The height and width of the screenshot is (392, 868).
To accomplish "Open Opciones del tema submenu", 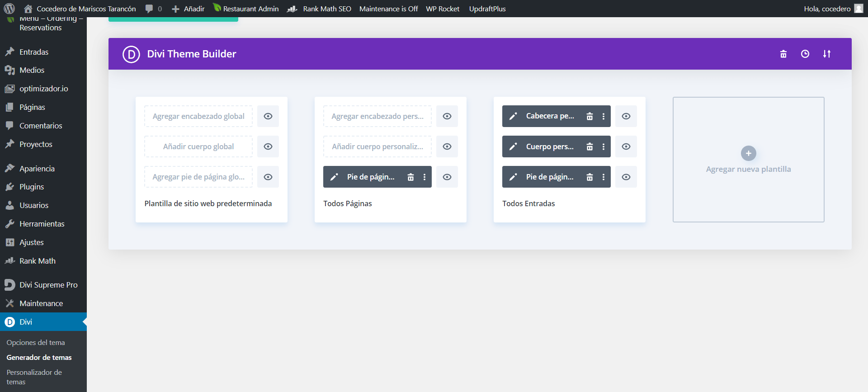I will [x=36, y=343].
